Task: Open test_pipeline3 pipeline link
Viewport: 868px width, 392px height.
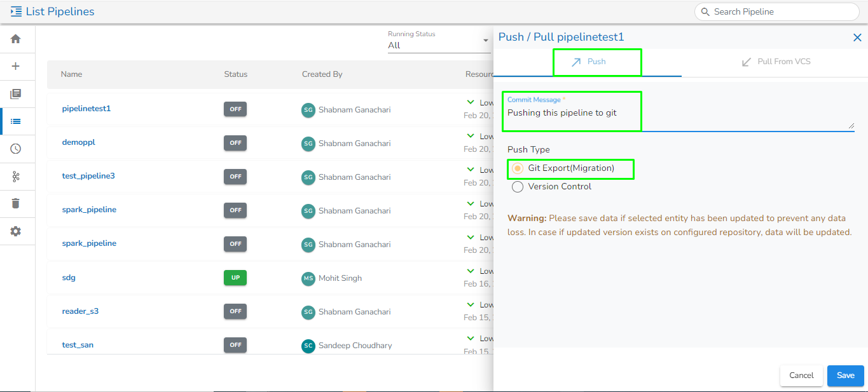Action: 88,176
